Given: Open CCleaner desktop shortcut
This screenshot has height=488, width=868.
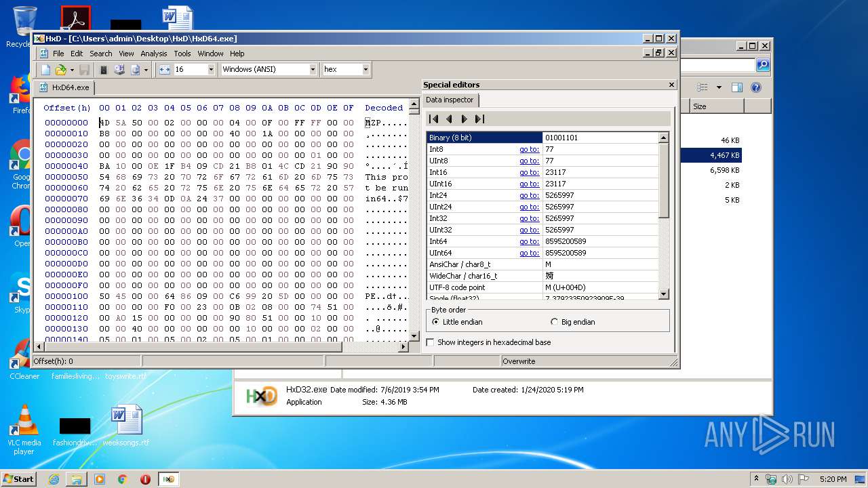Looking at the screenshot, I should click(24, 360).
